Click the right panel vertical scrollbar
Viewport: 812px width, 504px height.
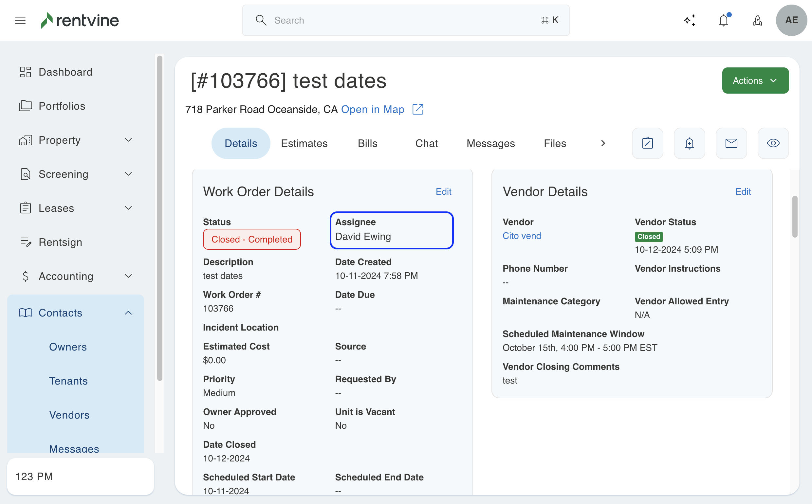coord(794,217)
